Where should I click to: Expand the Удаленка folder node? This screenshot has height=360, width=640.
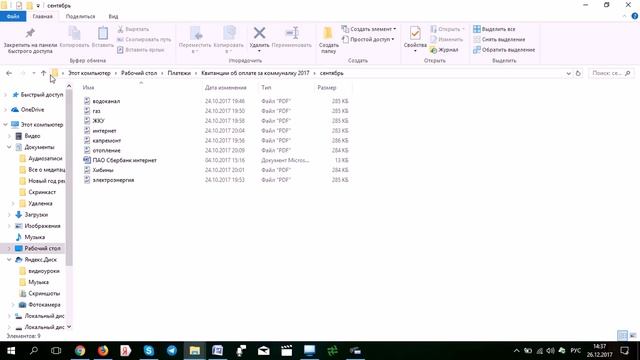pos(13,203)
